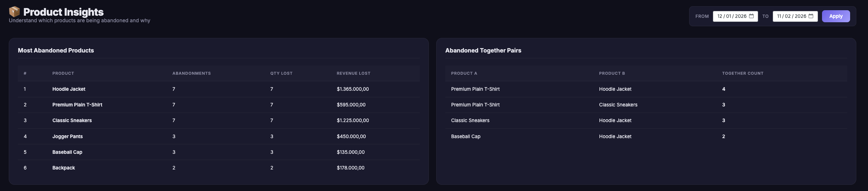The height and width of the screenshot is (191, 868).
Task: Click the package box icon beside Product Insights
Action: (x=14, y=12)
